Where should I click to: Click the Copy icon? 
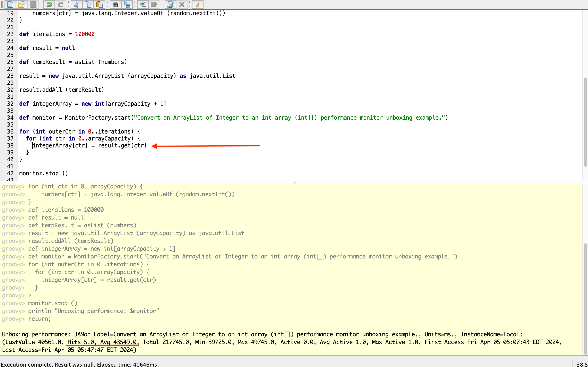(88, 4)
